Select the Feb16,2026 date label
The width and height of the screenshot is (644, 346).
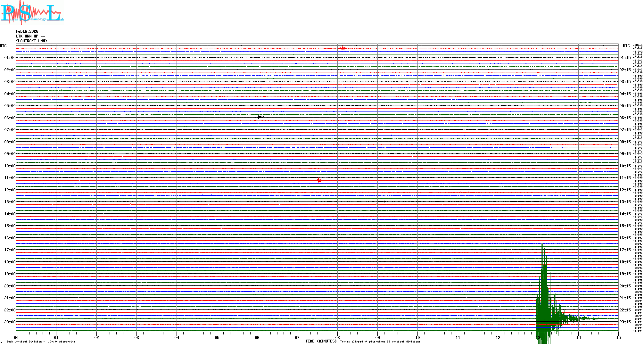(x=27, y=31)
